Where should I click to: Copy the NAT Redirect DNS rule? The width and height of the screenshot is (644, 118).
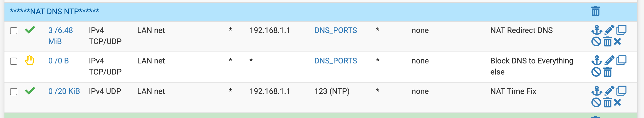click(621, 30)
